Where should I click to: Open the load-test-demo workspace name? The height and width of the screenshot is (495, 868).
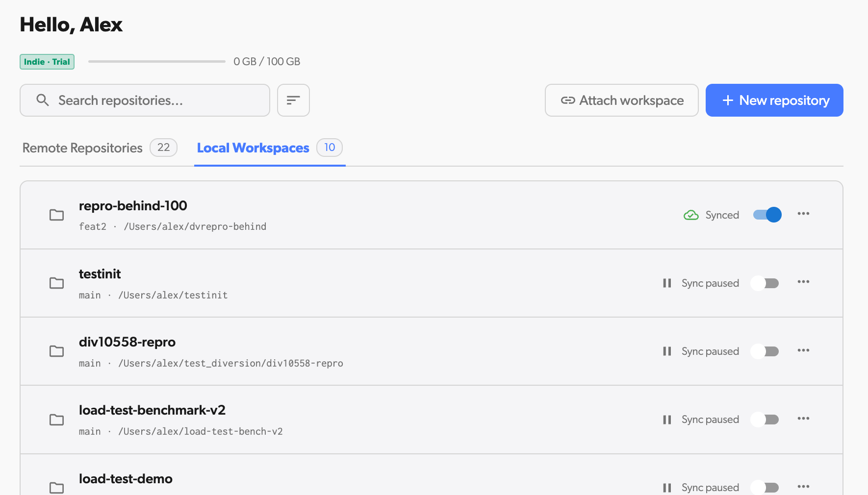click(126, 478)
